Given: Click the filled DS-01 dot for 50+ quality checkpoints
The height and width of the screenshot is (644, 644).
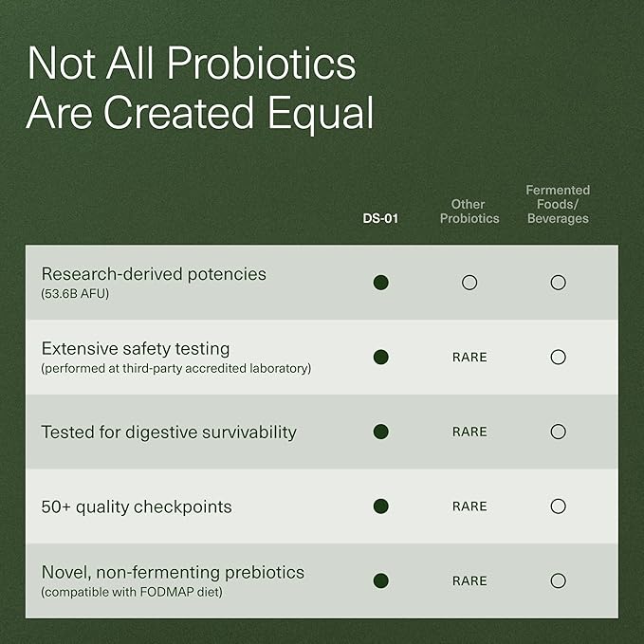Looking at the screenshot, I should [380, 506].
